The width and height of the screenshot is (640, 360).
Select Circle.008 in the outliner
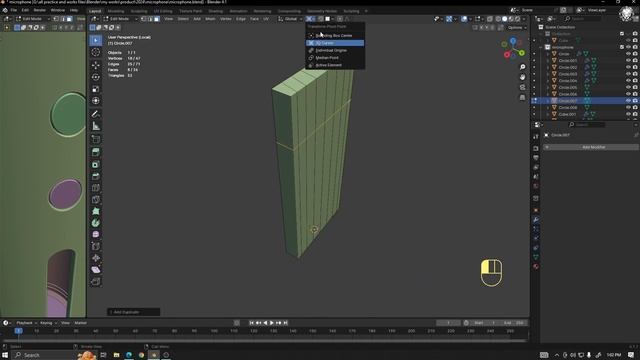pyautogui.click(x=568, y=107)
